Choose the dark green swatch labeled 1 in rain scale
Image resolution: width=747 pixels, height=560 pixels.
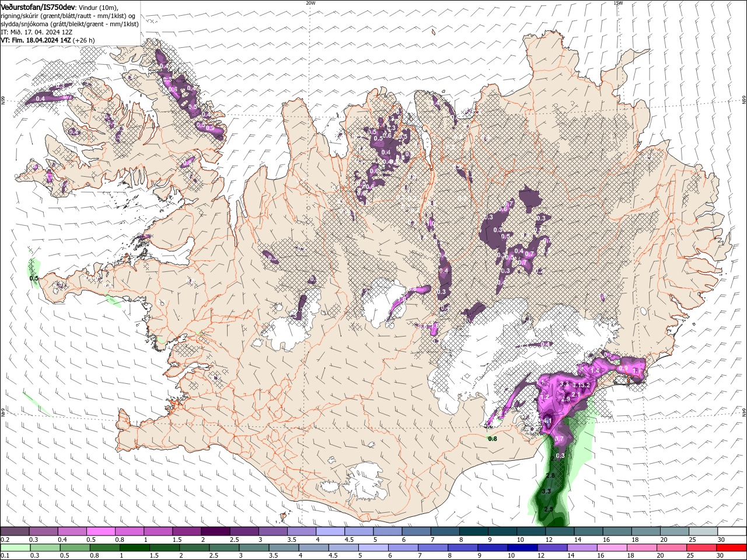tap(134, 548)
